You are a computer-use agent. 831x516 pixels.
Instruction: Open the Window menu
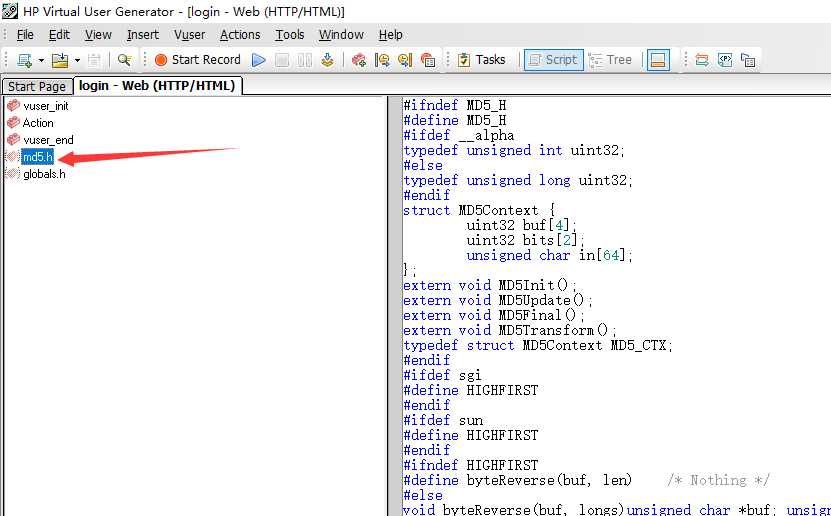click(x=341, y=35)
